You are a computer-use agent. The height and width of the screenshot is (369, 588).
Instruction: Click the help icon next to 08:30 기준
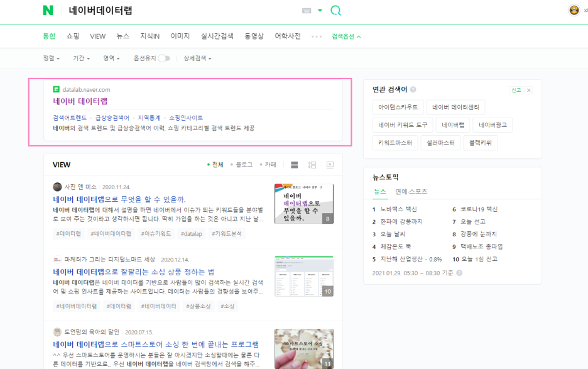[x=459, y=273]
